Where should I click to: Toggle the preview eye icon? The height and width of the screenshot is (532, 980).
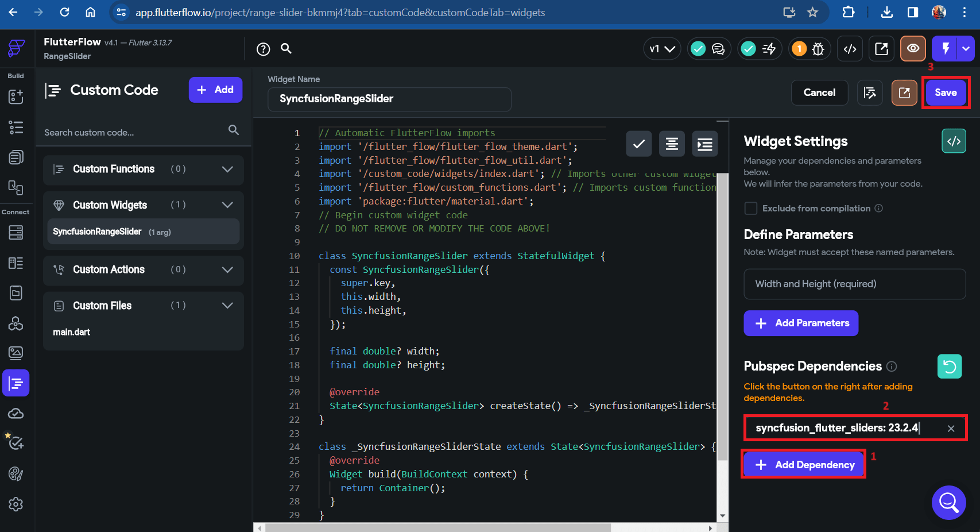coord(913,49)
